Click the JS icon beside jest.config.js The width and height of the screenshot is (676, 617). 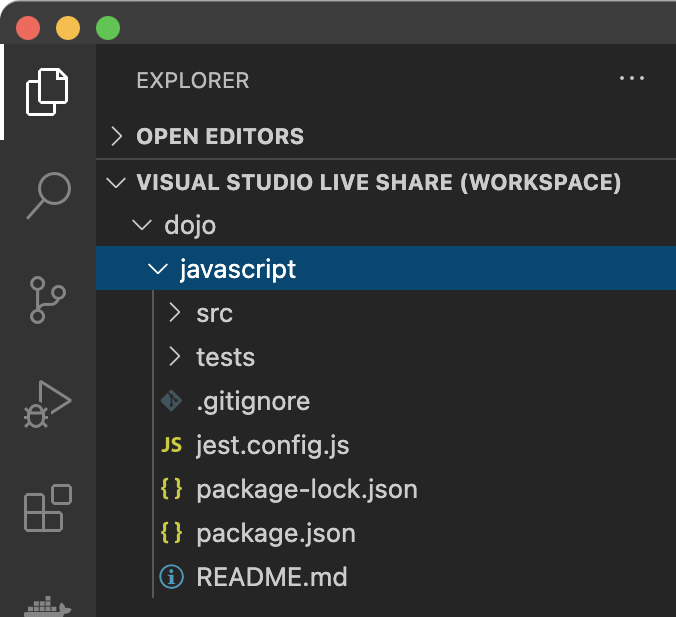[x=171, y=445]
